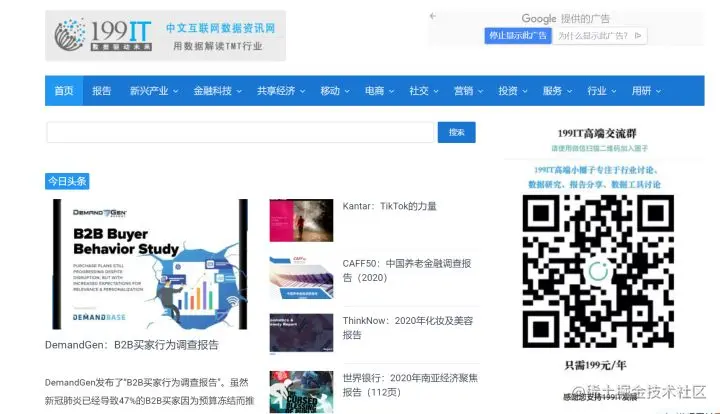Click the WeChat group QR code

(598, 271)
